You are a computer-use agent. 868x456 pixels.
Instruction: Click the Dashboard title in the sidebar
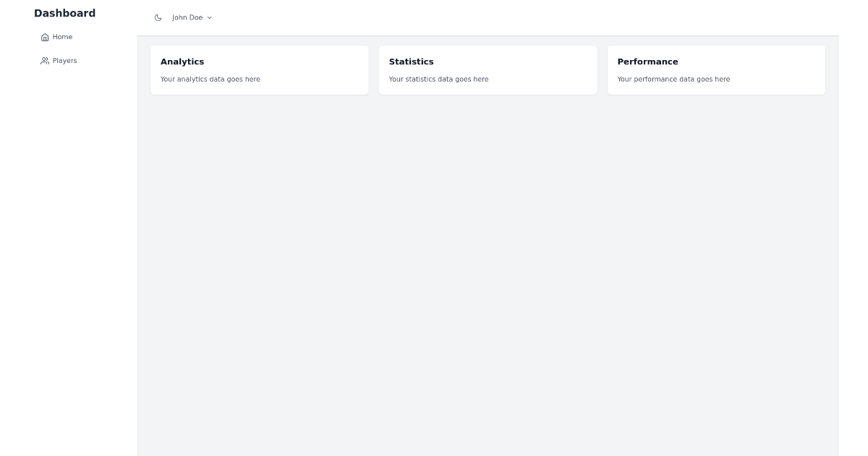click(65, 13)
